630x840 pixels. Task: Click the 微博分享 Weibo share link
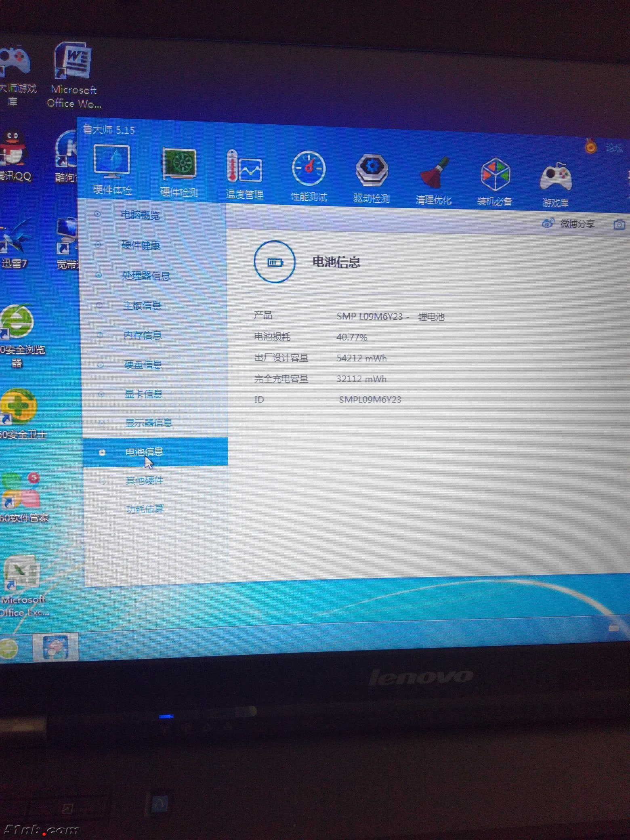tap(569, 223)
